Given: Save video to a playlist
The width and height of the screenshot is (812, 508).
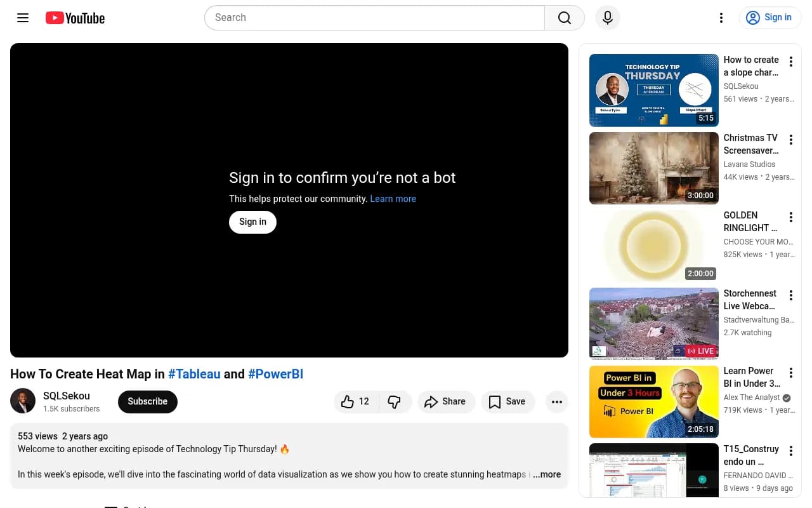Looking at the screenshot, I should [507, 401].
